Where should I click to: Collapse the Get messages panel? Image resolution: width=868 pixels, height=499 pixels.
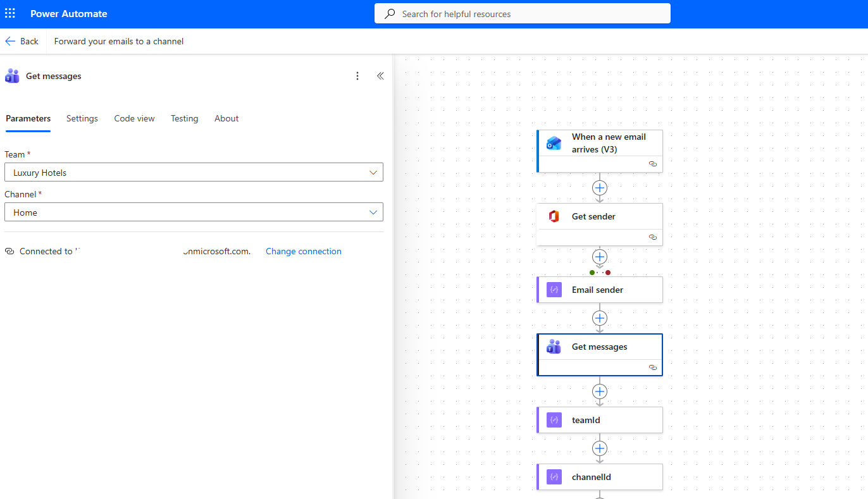(x=380, y=76)
